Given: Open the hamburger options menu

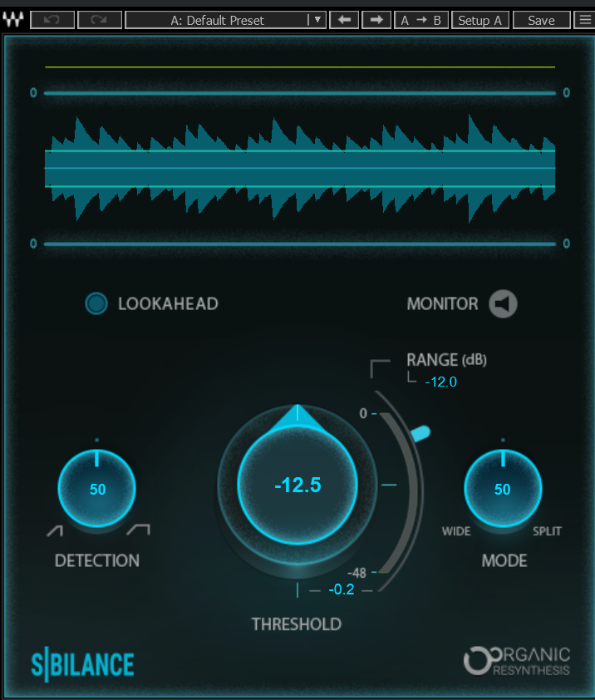Looking at the screenshot, I should click(585, 20).
